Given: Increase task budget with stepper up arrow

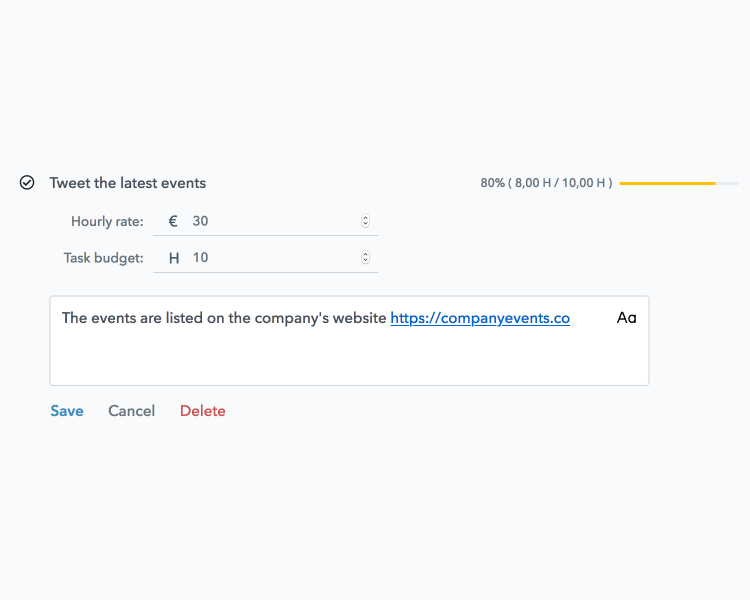Looking at the screenshot, I should pyautogui.click(x=365, y=255).
